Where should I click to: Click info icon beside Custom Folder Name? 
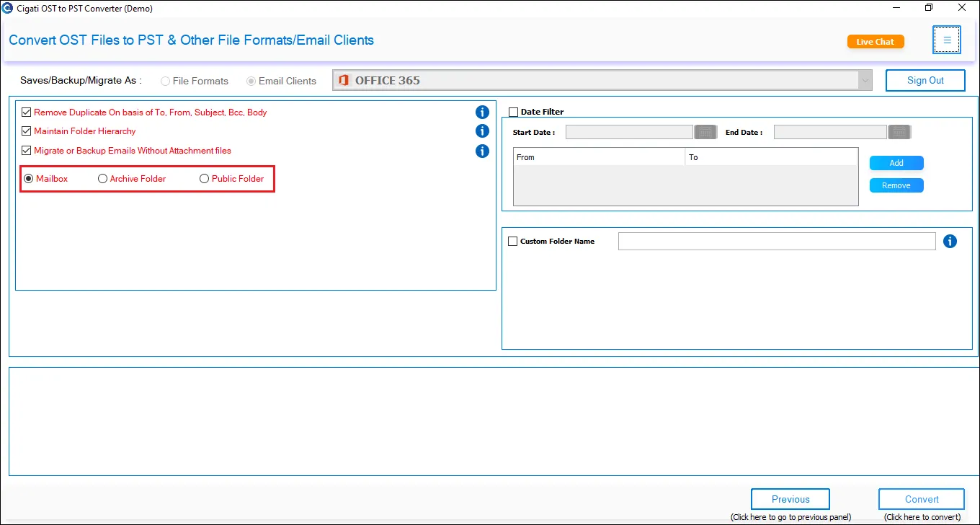pyautogui.click(x=950, y=241)
